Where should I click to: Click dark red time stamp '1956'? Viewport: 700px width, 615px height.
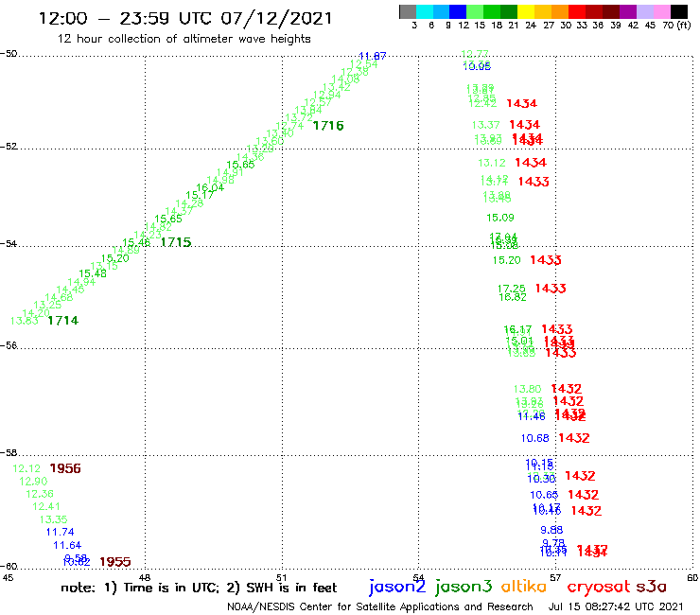[65, 468]
